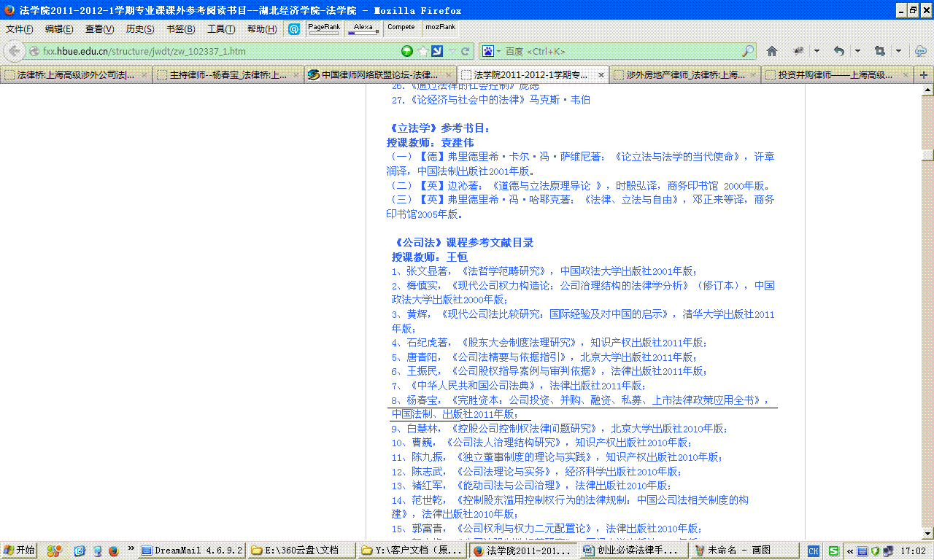
Task: Open the 工具(T) tools menu
Action: click(x=221, y=29)
